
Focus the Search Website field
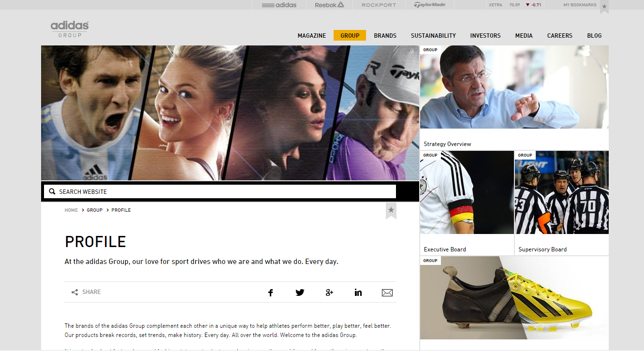(220, 191)
